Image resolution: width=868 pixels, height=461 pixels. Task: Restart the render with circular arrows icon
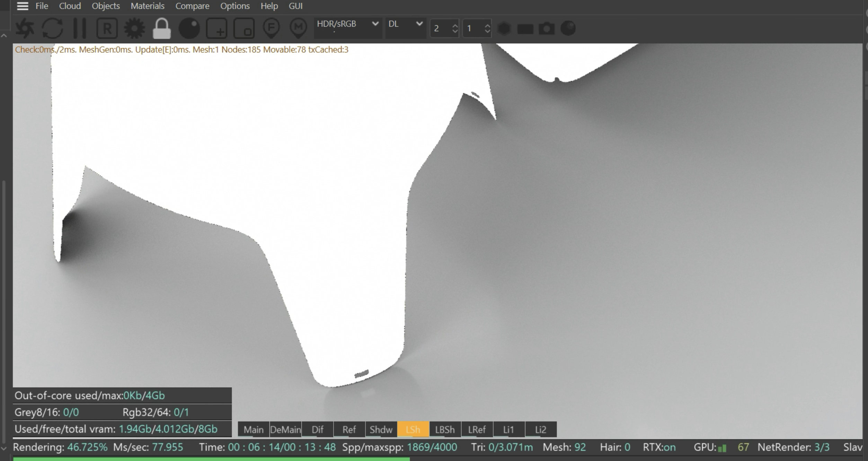click(52, 28)
